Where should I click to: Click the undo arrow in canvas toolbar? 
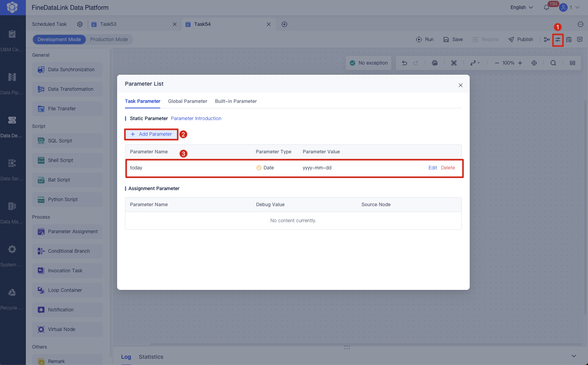(x=405, y=63)
